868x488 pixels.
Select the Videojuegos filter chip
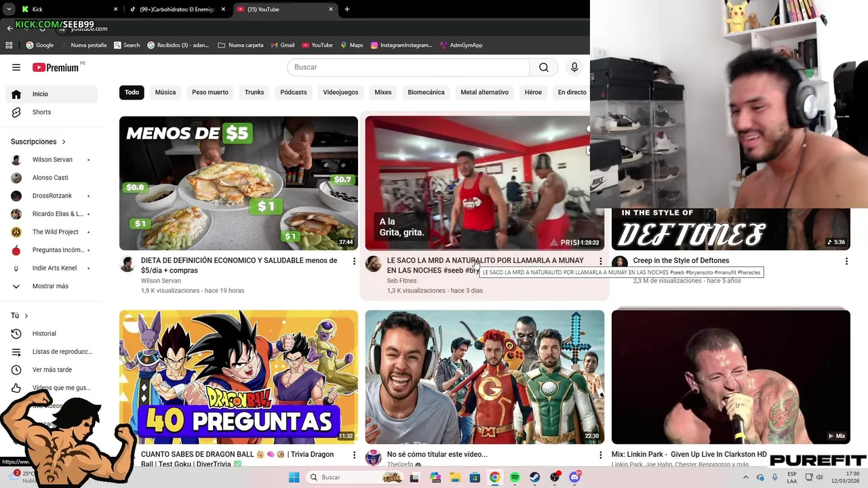[340, 92]
